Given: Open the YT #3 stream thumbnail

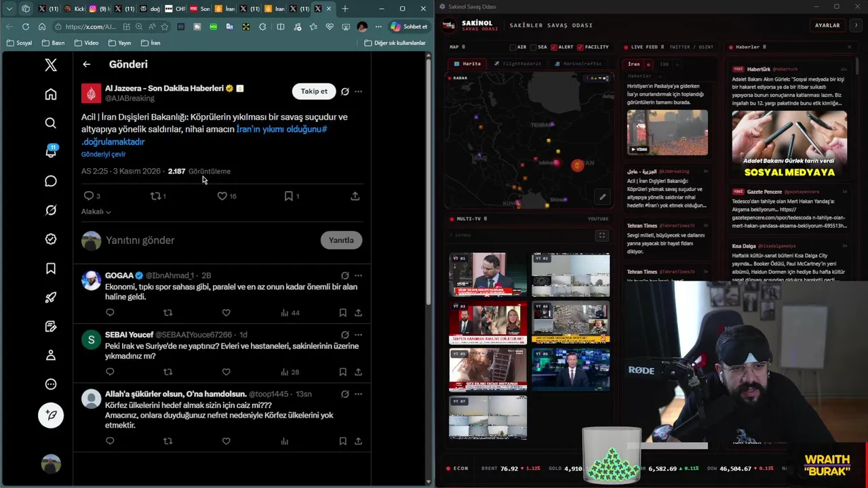Looking at the screenshot, I should (488, 322).
